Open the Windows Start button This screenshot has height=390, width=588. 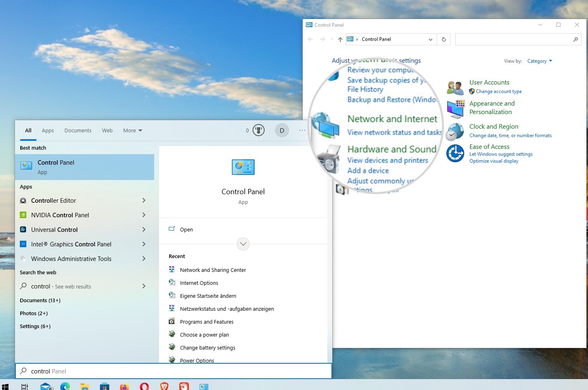coord(5,387)
